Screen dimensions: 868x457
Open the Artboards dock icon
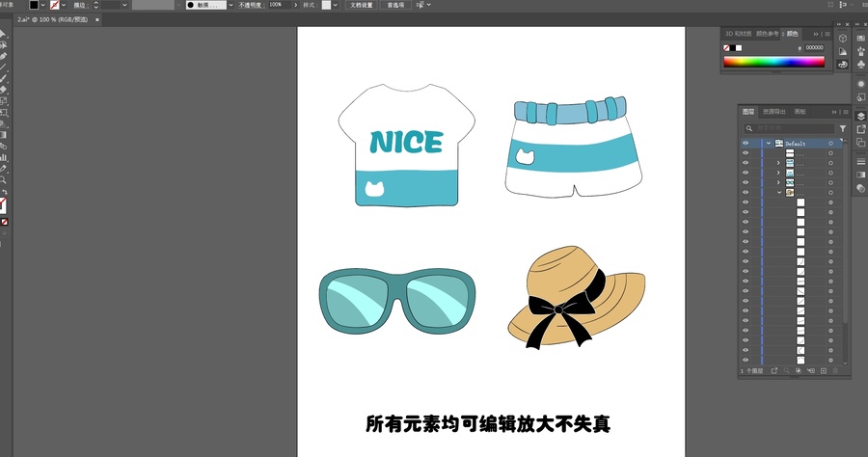(861, 142)
